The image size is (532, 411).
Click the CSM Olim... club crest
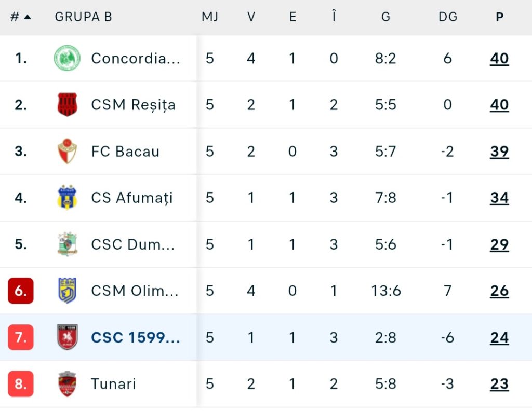tap(67, 291)
